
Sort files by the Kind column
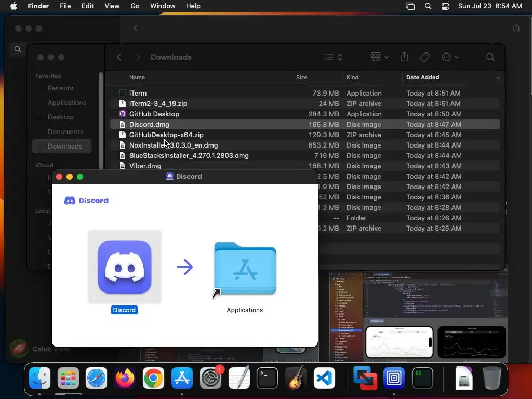point(352,78)
